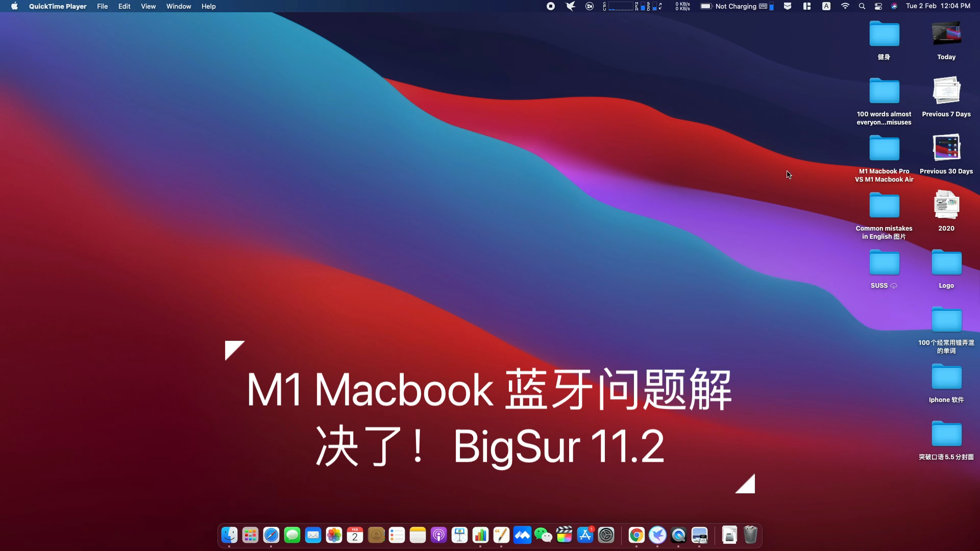The height and width of the screenshot is (551, 980).
Task: Open the bird icon menu bar extra
Action: click(x=570, y=6)
